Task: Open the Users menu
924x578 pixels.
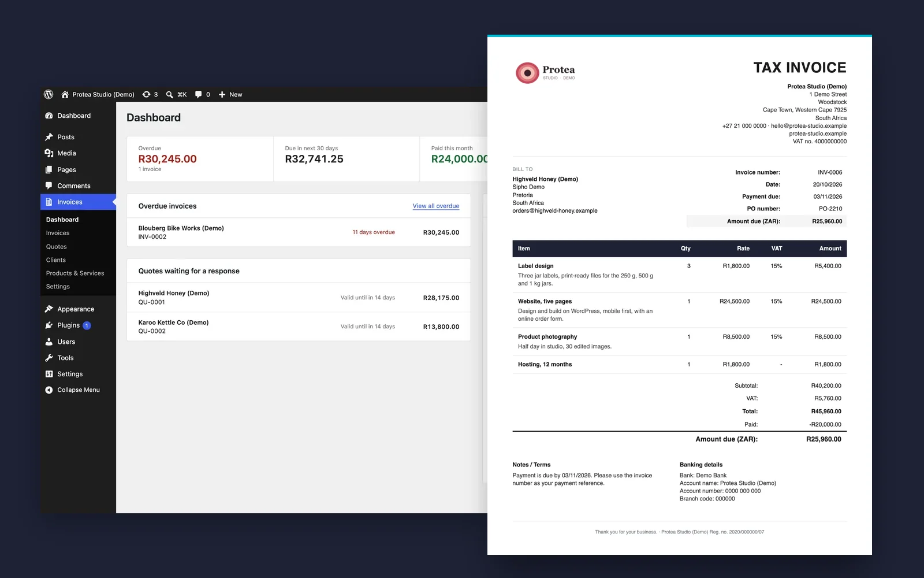Action: [78, 342]
